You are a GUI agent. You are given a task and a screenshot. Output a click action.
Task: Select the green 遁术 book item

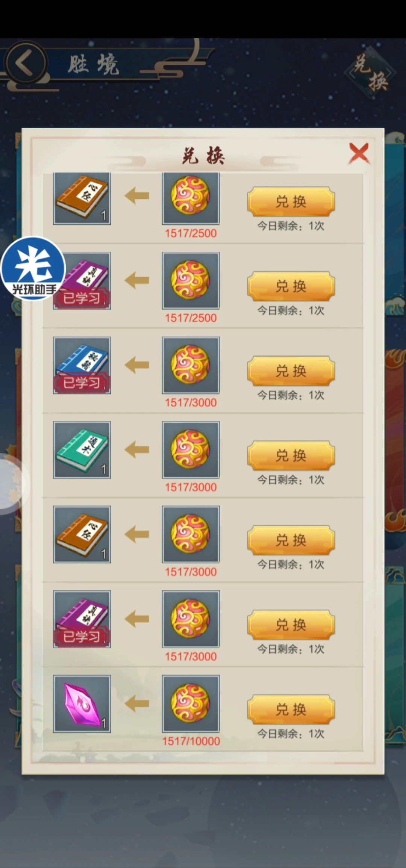click(x=82, y=450)
